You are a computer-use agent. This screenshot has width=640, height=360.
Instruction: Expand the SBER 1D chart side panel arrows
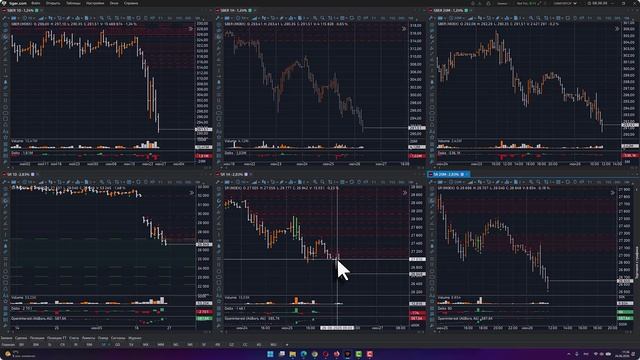click(191, 29)
